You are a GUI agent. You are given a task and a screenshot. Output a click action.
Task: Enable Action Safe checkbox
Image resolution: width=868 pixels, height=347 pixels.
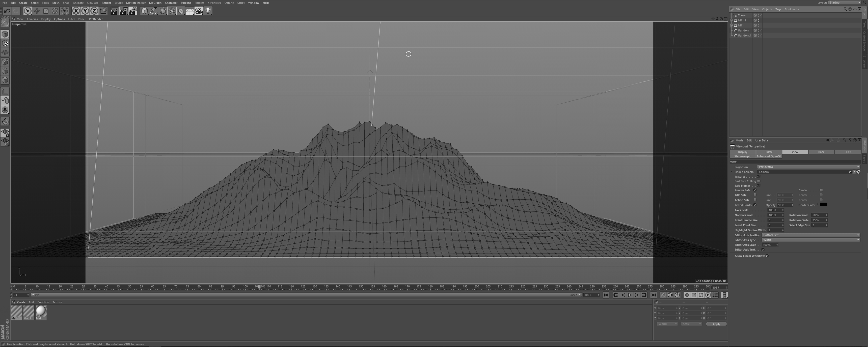coord(755,200)
